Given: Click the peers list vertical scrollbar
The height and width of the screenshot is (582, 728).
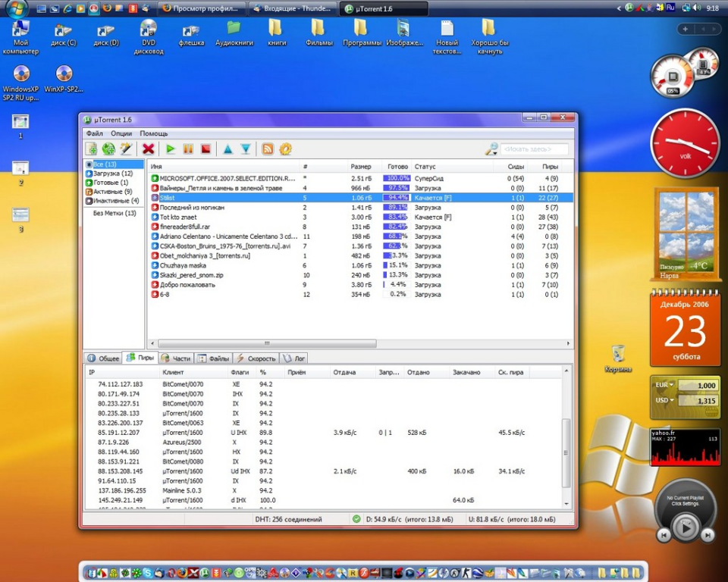Looking at the screenshot, I should (x=566, y=453).
